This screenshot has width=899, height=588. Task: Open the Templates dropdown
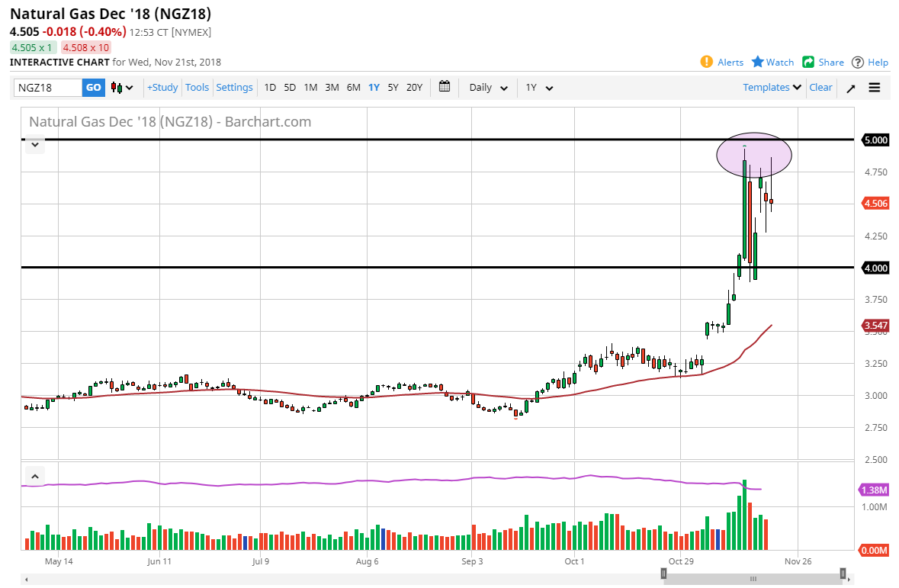(x=772, y=88)
